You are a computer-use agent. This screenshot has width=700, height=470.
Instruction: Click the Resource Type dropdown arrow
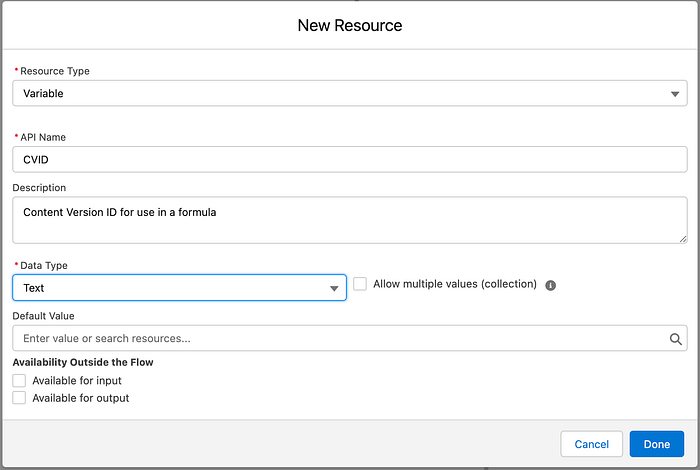coord(674,94)
